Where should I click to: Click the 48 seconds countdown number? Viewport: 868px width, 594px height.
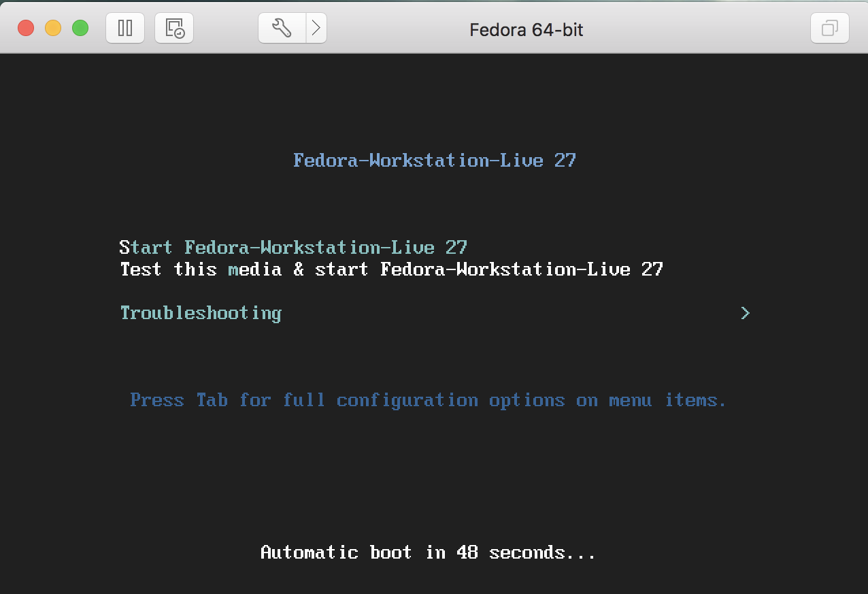click(467, 552)
